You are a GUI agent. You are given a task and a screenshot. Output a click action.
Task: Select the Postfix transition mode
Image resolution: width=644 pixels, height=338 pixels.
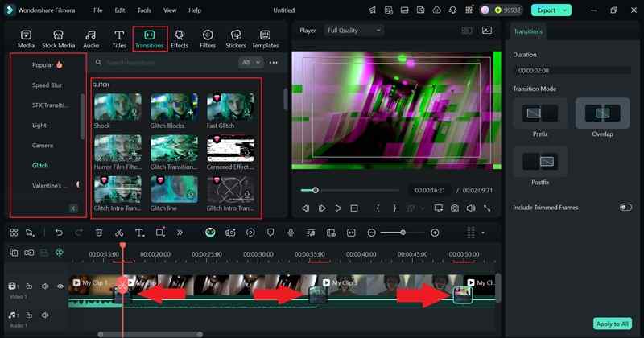point(540,162)
